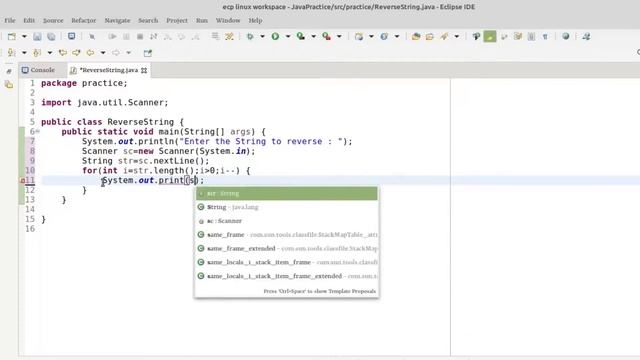Collapse the main method fold on line 6

[38, 131]
